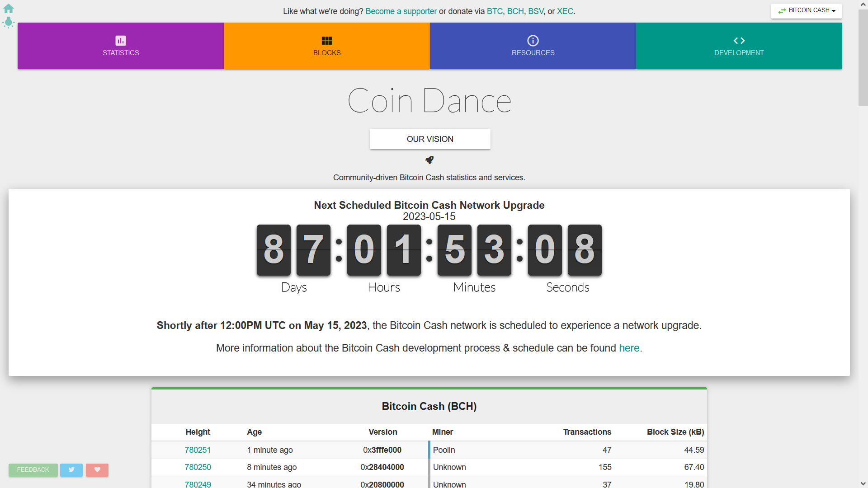This screenshot has height=488, width=868.
Task: Click the 155 transactions cell
Action: (605, 467)
